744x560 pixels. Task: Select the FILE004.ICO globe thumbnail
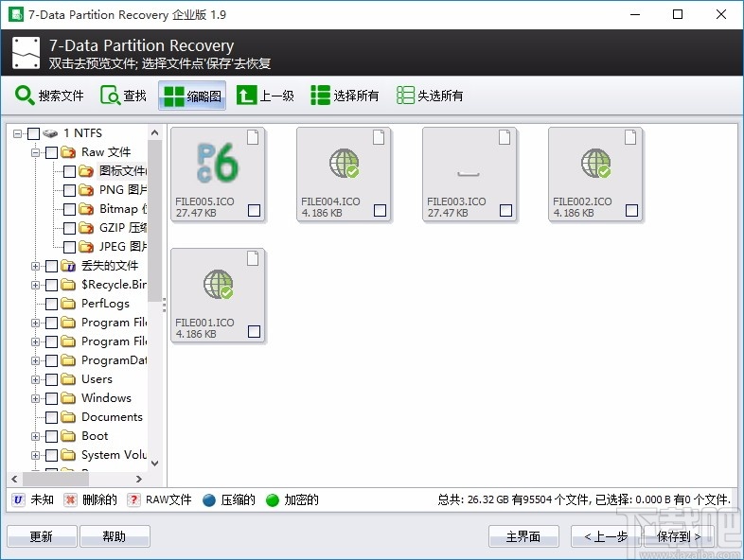(344, 164)
